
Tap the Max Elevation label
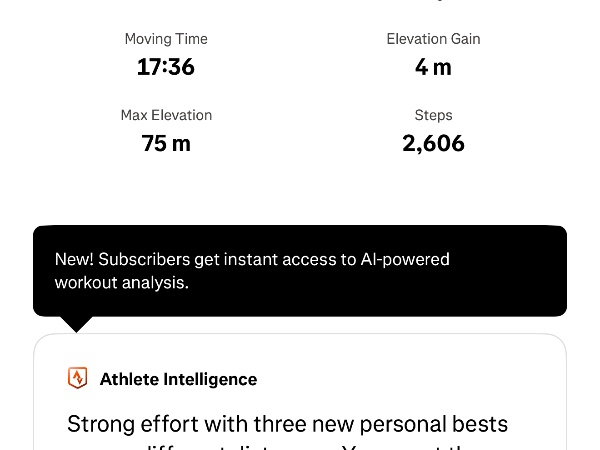[166, 115]
